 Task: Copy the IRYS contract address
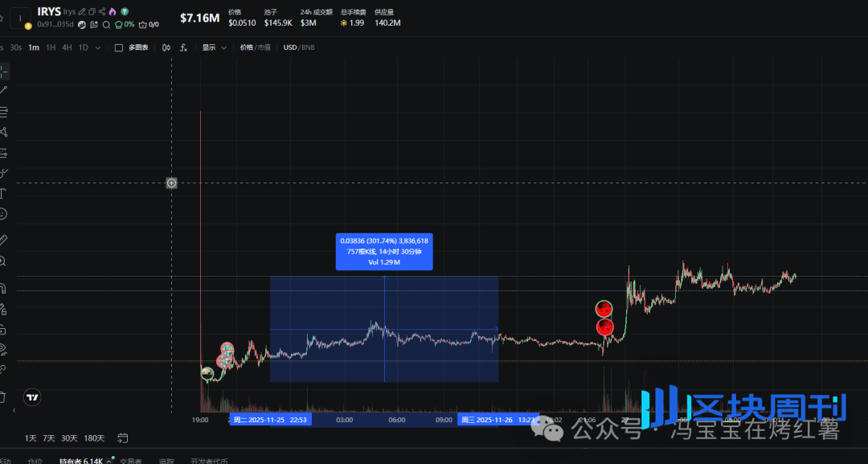pyautogui.click(x=91, y=11)
